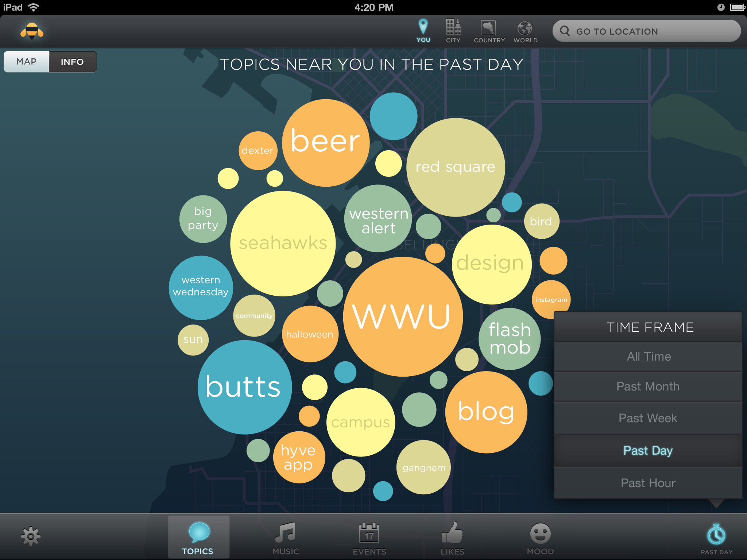Open the EVENTS calendar tab
This screenshot has height=560, width=747.
click(369, 539)
